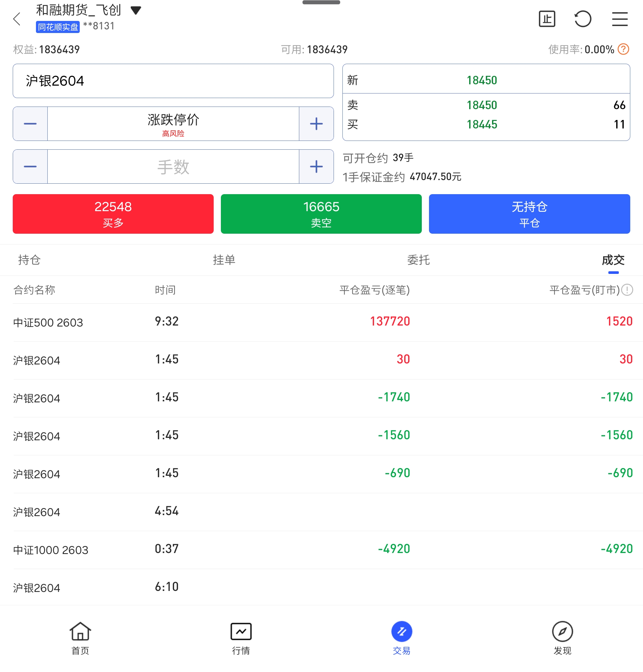Tap the info icon beside 平仓盈亏(盯市)
Viewport: 643px width, 672px height.
(627, 290)
